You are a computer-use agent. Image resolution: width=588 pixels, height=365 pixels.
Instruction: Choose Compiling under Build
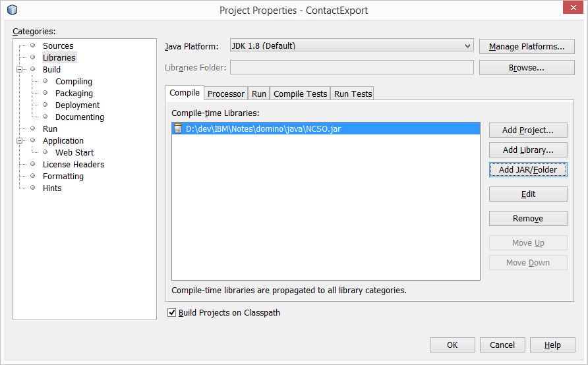(73, 81)
